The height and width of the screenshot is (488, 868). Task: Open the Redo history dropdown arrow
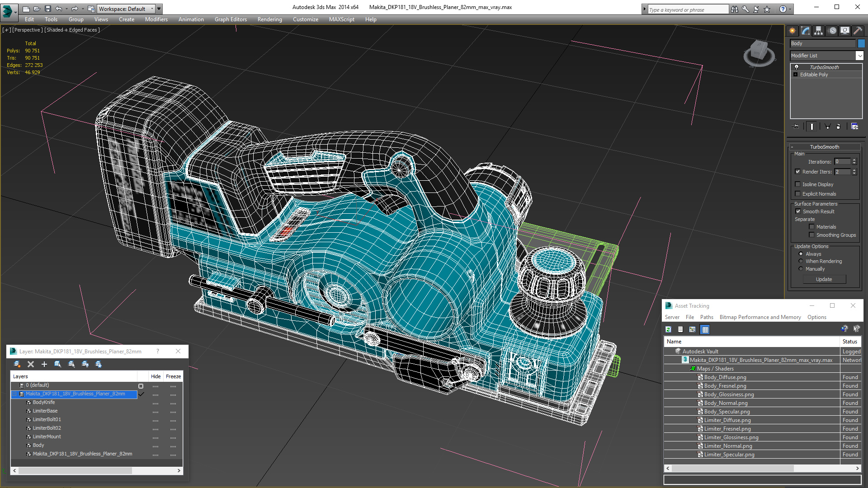click(83, 9)
